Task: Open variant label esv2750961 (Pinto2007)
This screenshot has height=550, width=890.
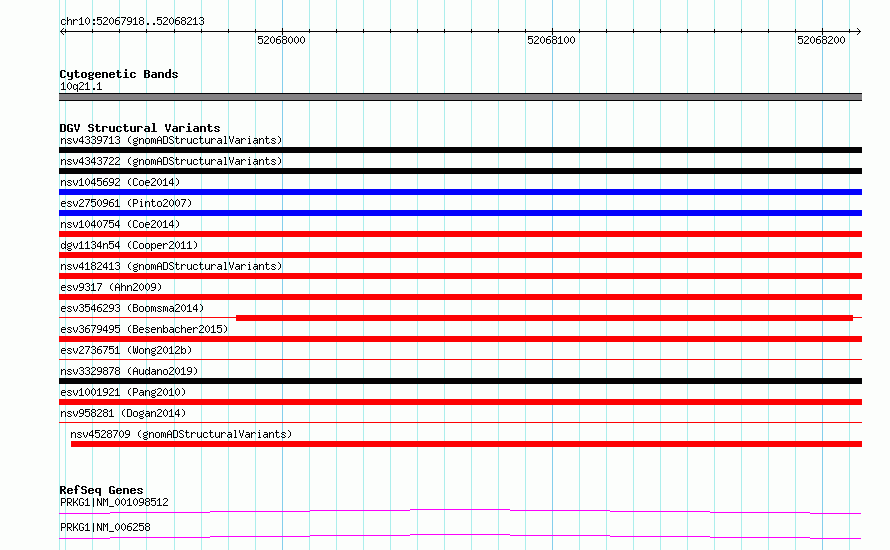Action: [x=126, y=203]
